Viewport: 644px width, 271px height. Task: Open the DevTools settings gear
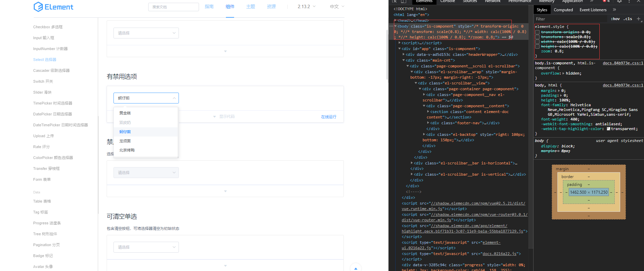[619, 1]
